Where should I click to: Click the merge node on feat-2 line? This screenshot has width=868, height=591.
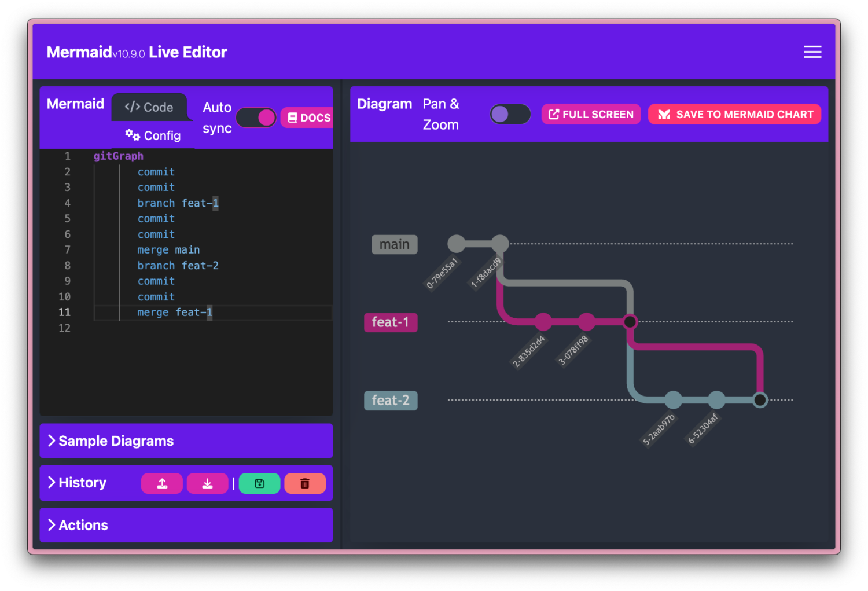760,399
